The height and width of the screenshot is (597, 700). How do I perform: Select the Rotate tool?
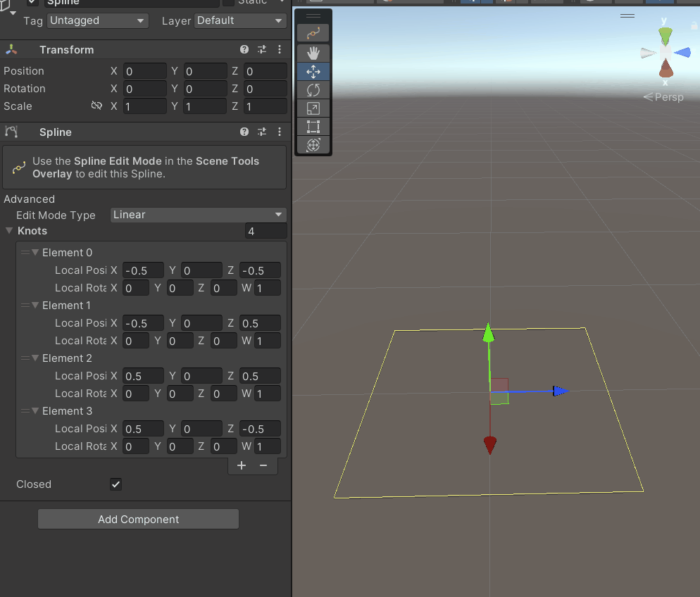click(313, 89)
